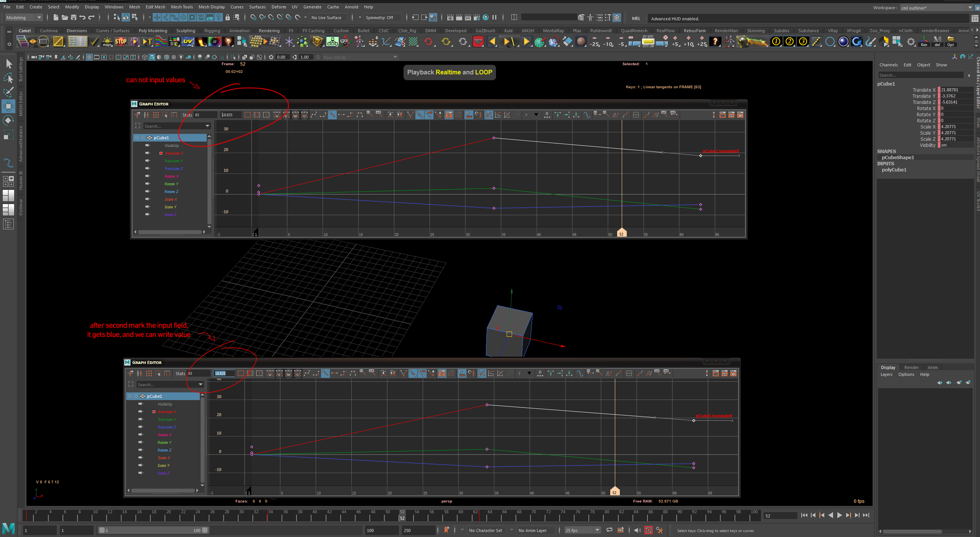Collapse the pCube1 node in Graph Editor outliner
Viewport: 980px width, 537px height.
point(137,137)
